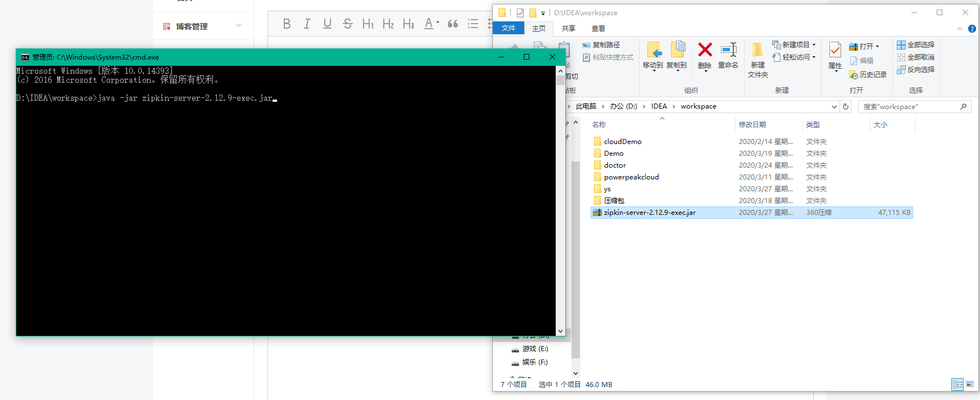Insert heading level 2 in editor
Image resolution: width=980 pixels, height=400 pixels.
tap(388, 24)
